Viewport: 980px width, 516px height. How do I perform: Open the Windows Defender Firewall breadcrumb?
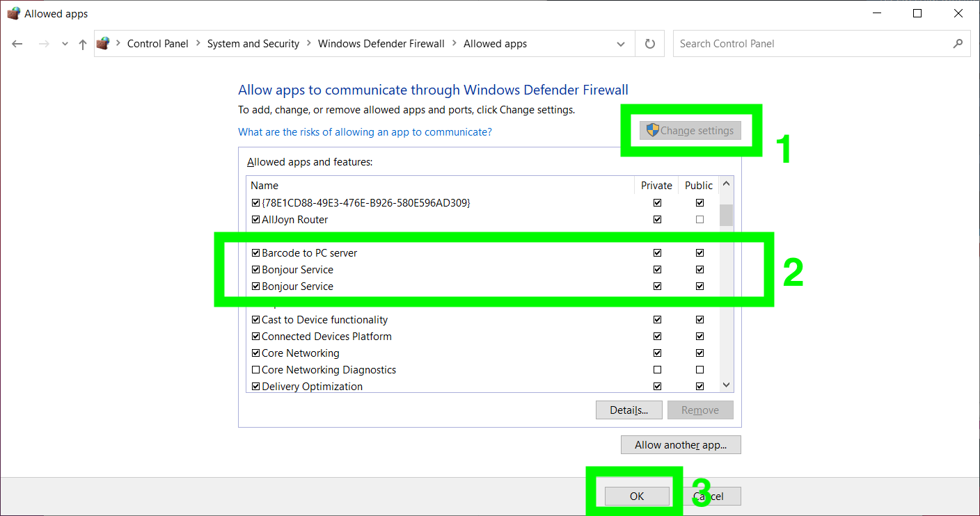click(x=381, y=43)
